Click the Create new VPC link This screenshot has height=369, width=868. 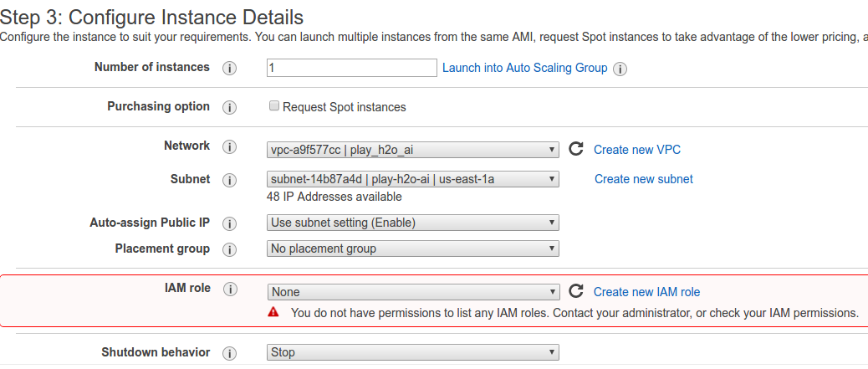(637, 150)
